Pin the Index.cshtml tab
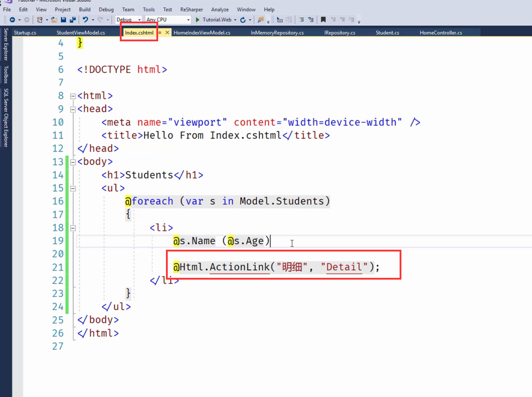The height and width of the screenshot is (397, 532). (x=160, y=33)
